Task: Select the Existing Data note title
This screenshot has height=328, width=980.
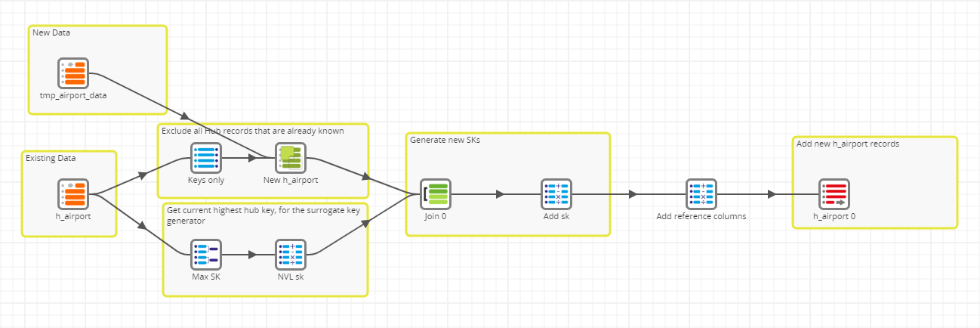Action: pyautogui.click(x=51, y=158)
